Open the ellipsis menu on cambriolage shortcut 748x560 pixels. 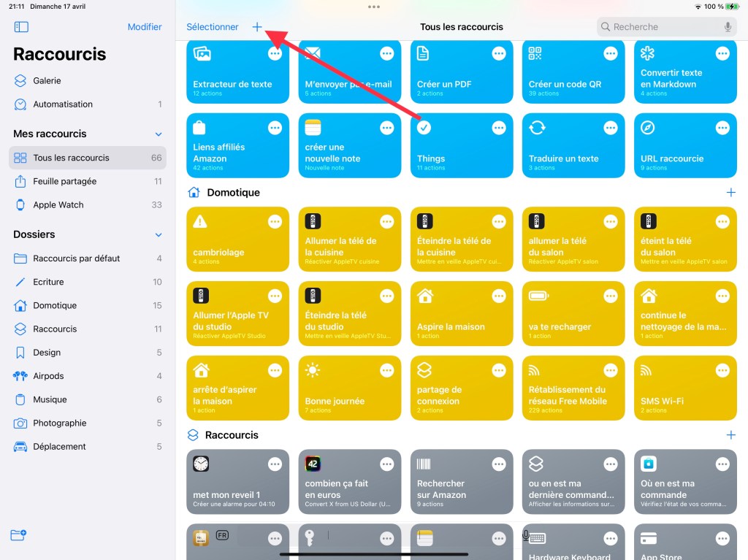click(x=275, y=222)
